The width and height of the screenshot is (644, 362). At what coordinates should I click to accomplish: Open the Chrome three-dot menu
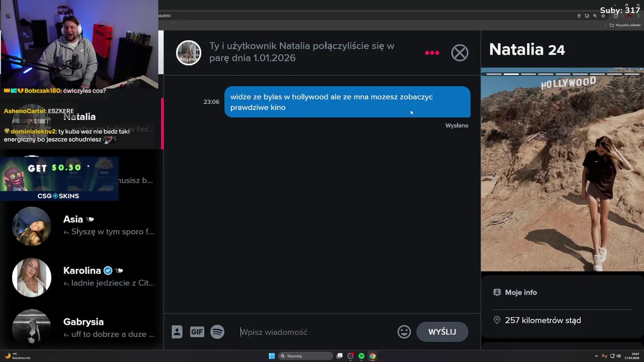pos(638,16)
